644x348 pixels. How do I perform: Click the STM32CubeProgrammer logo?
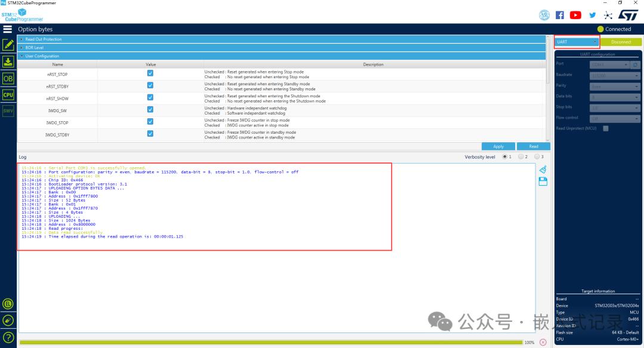22,15
